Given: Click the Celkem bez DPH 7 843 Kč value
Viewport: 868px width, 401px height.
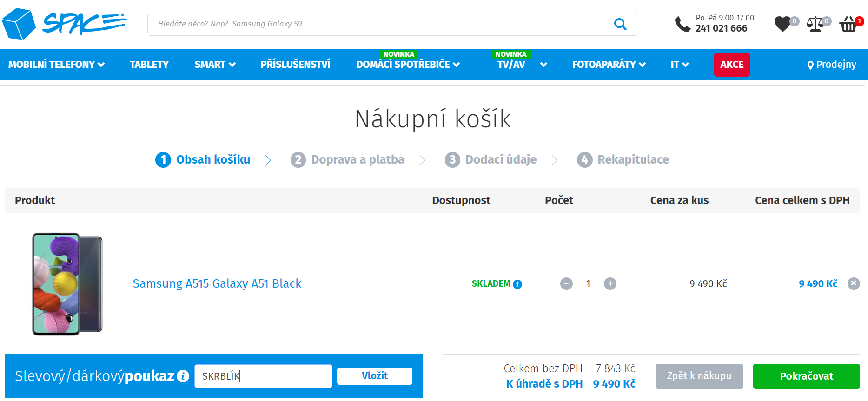Looking at the screenshot, I should pos(616,368).
